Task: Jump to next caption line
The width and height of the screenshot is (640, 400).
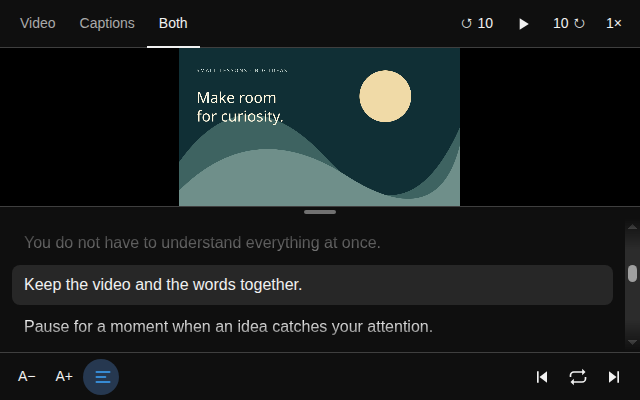Action: pos(614,377)
